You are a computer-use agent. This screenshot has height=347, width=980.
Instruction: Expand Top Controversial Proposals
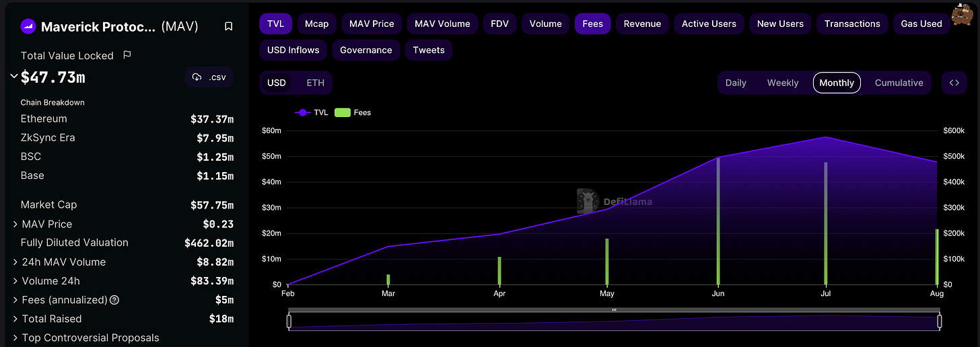pos(15,338)
